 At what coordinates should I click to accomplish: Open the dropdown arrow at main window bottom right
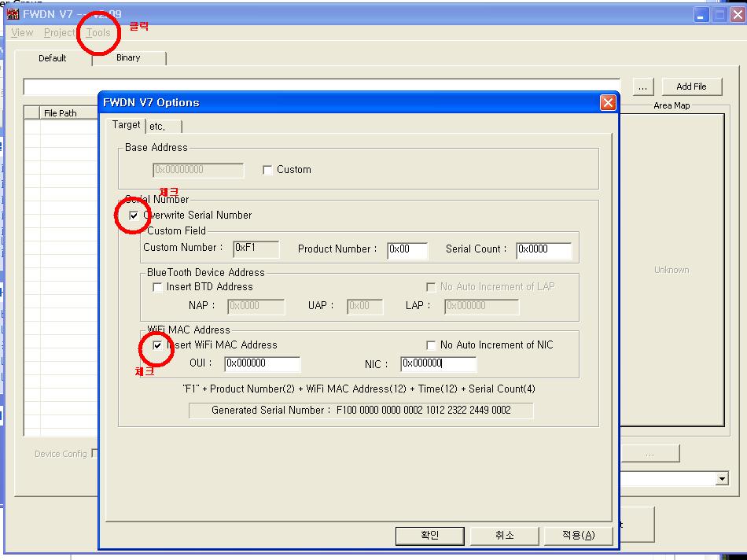(722, 478)
